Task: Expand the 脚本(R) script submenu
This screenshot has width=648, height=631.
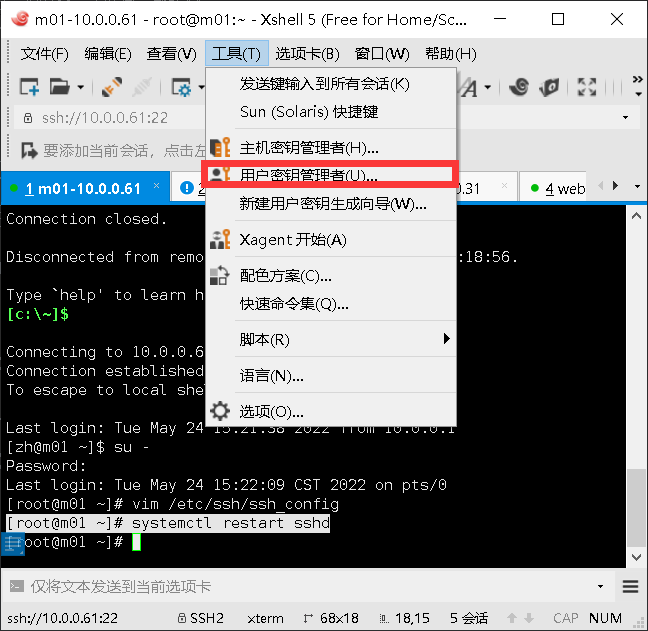Action: [331, 340]
